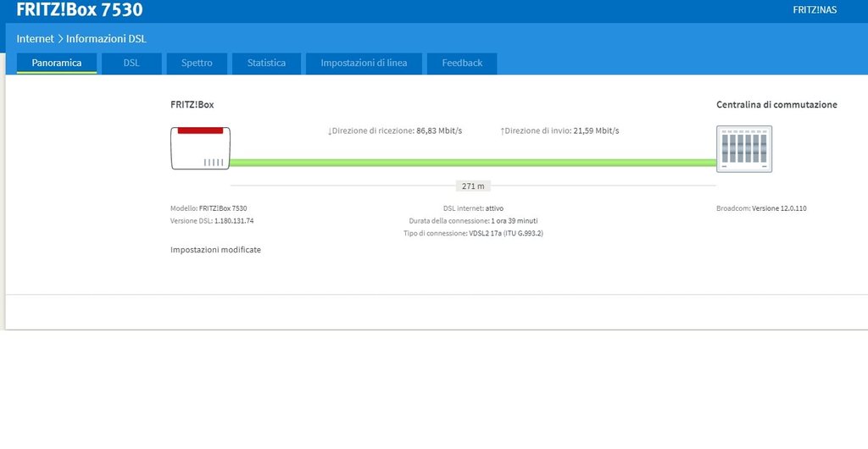Image resolution: width=868 pixels, height=449 pixels.
Task: Go to the Impostazioni di linea tab
Action: coord(364,63)
